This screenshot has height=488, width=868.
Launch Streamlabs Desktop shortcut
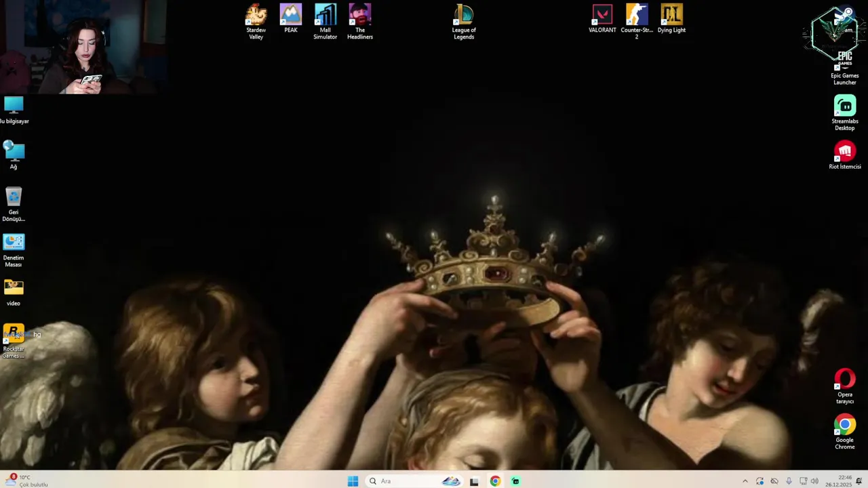[845, 113]
